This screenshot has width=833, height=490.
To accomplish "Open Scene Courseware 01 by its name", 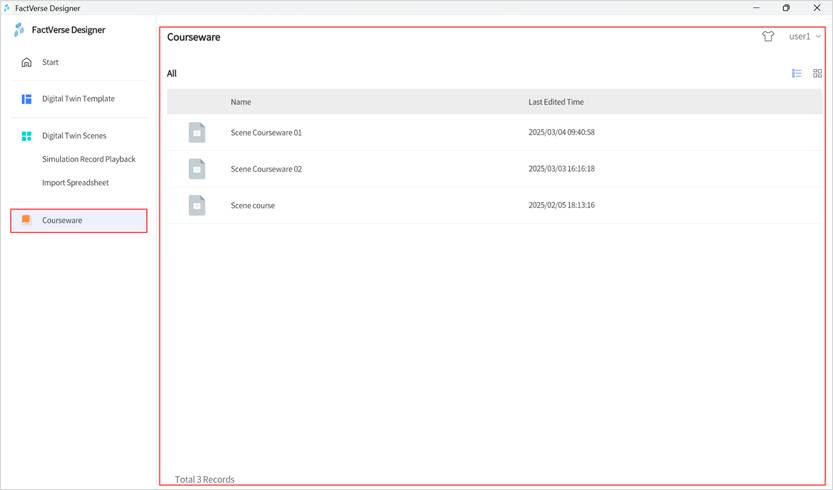I will (266, 132).
